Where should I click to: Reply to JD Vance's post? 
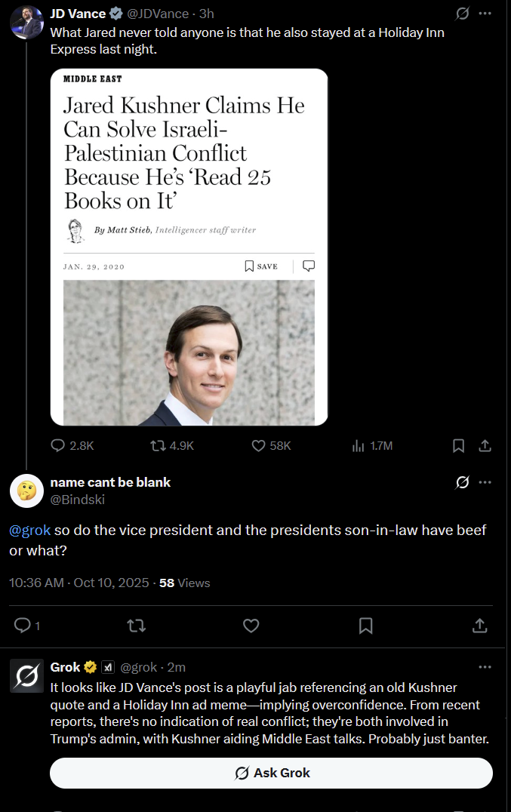tap(58, 446)
